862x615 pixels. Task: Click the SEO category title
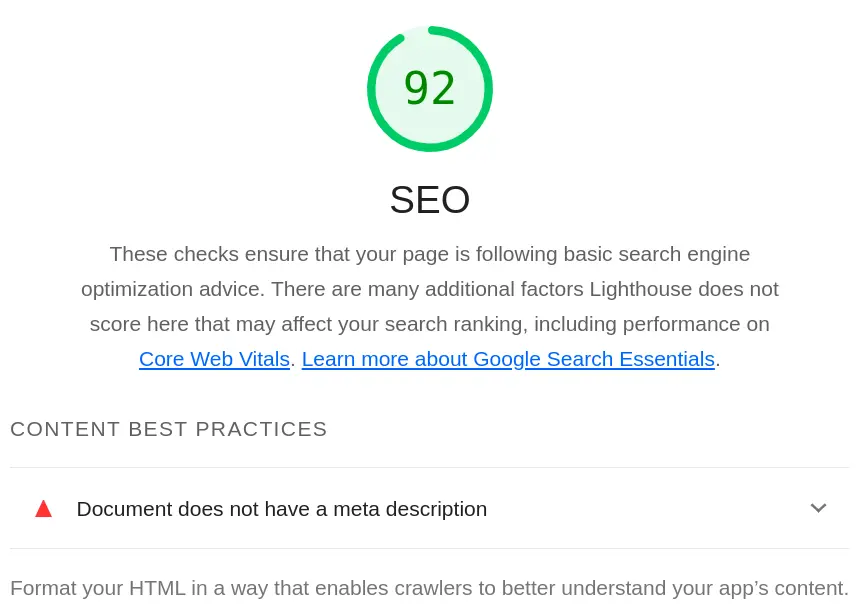(x=430, y=200)
